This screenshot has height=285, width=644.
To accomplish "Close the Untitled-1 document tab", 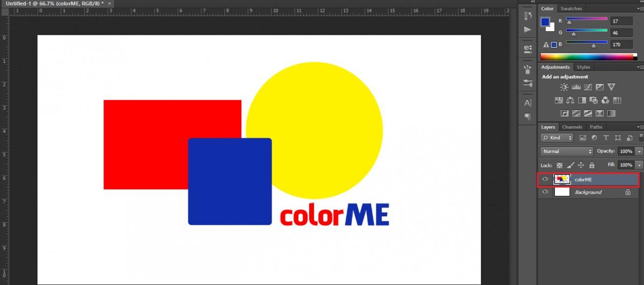I will pos(109,3).
